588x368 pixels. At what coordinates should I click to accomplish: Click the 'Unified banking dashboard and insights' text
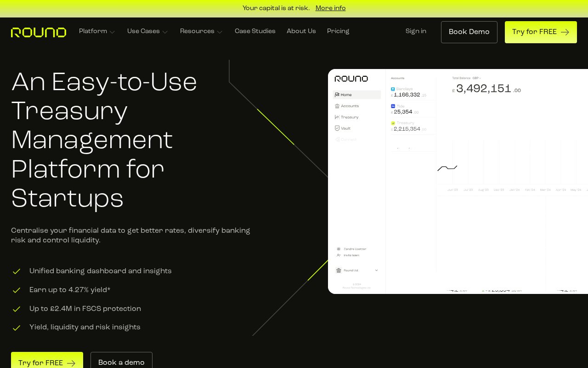[x=101, y=271]
